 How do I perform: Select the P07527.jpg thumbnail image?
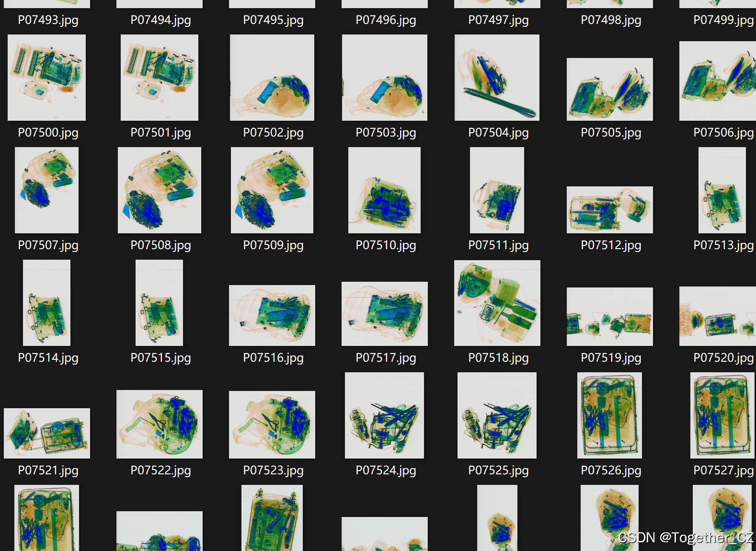(722, 415)
